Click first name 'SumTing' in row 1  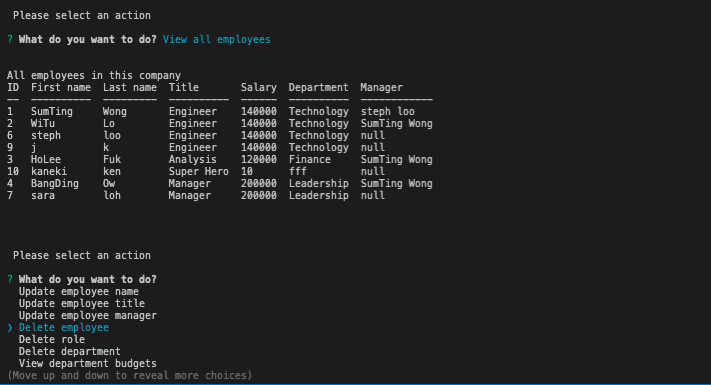(52, 112)
